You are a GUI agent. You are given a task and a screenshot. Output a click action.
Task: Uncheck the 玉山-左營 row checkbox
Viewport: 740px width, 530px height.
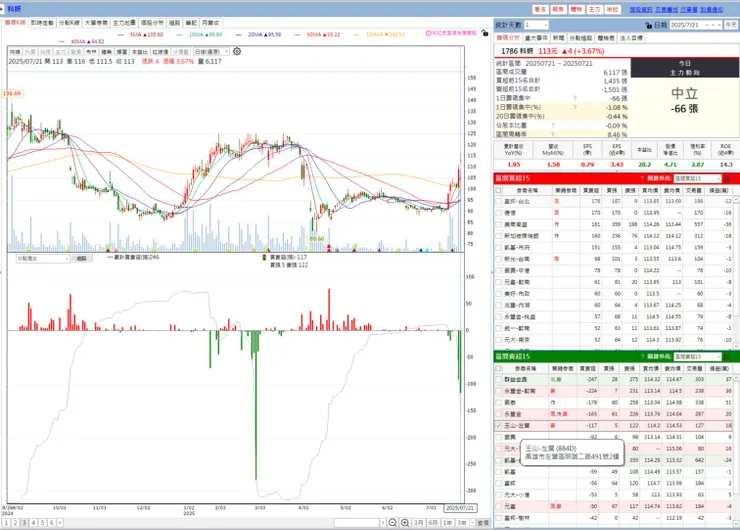498,425
